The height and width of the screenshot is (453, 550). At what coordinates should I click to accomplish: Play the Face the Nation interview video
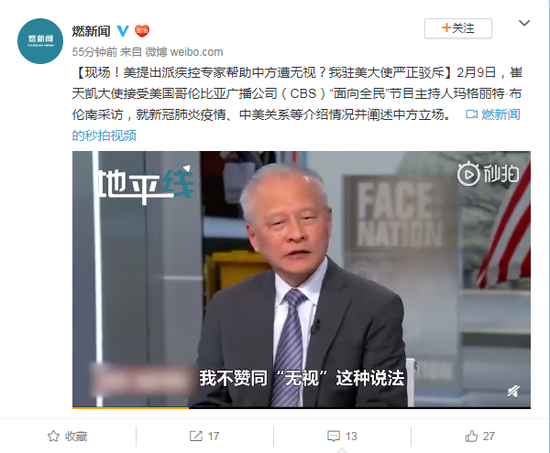(x=301, y=279)
